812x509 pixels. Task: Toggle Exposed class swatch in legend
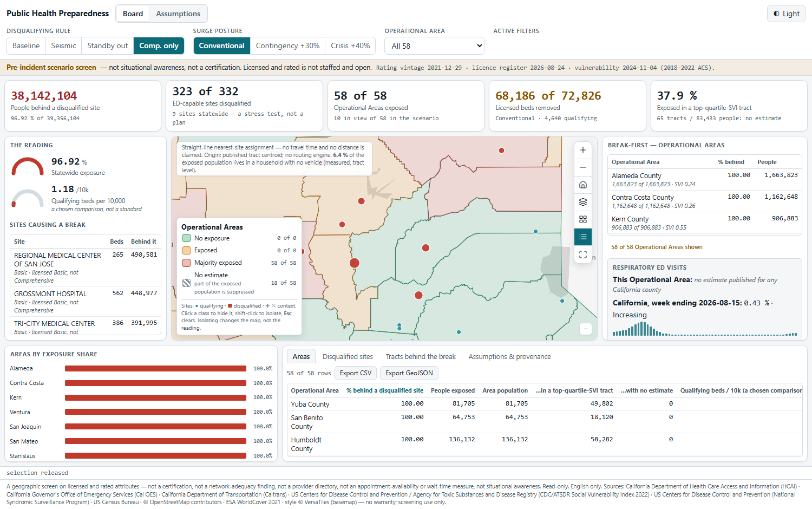pyautogui.click(x=186, y=250)
